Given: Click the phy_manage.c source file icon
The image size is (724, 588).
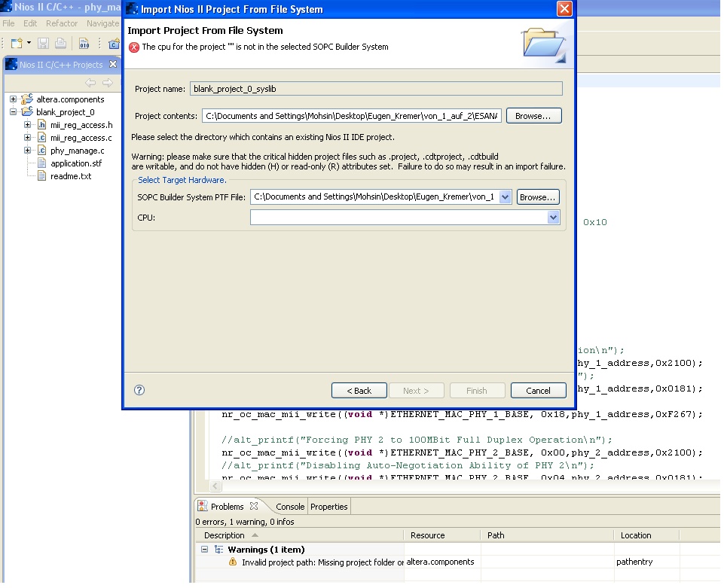Looking at the screenshot, I should (41, 151).
